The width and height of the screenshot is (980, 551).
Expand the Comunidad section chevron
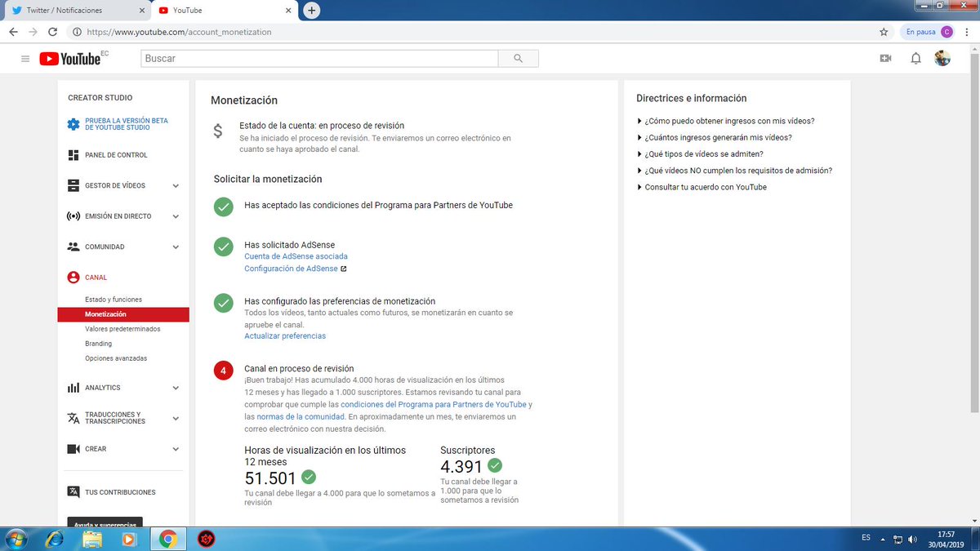coord(176,247)
